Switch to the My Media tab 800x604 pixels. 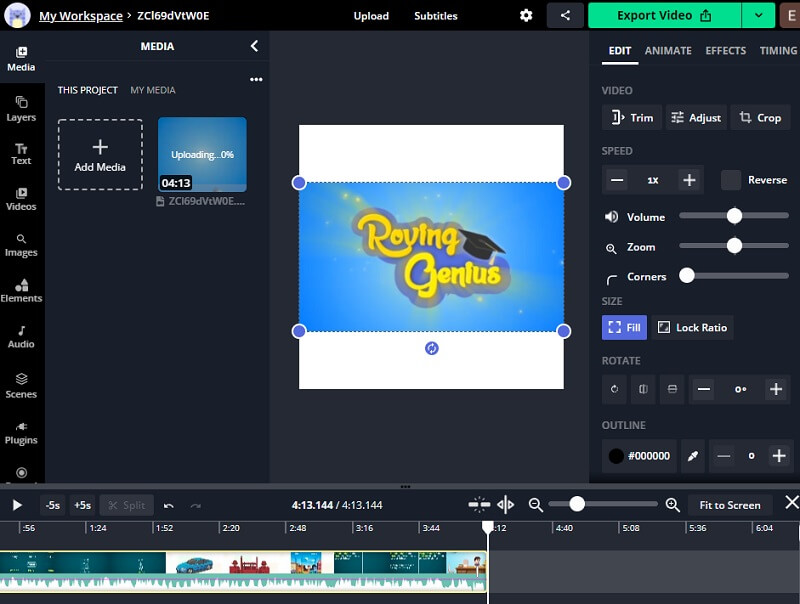click(x=152, y=90)
